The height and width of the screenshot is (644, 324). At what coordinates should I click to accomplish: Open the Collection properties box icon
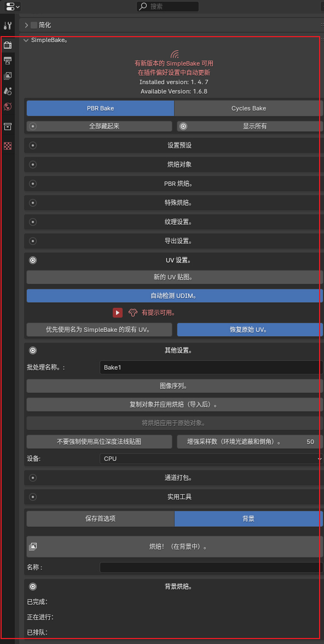point(8,126)
